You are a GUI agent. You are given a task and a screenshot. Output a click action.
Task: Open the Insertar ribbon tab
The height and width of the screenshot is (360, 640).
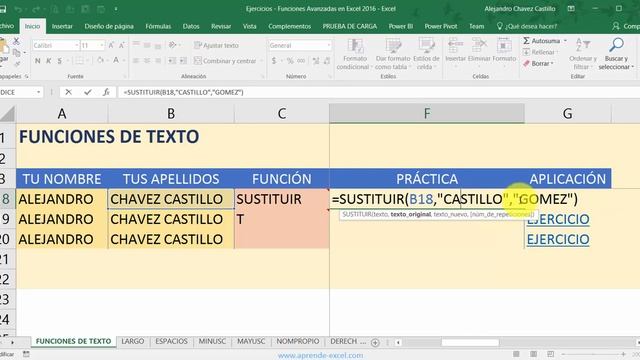click(62, 26)
